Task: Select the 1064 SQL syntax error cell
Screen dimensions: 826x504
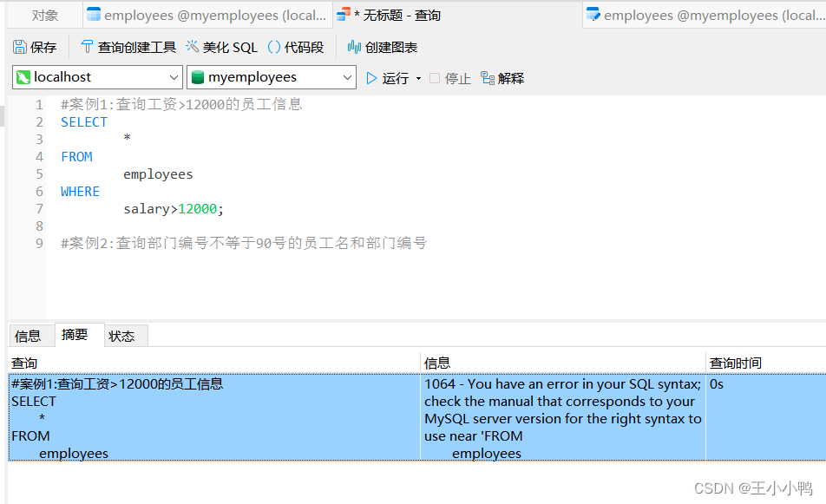Action: pyautogui.click(x=563, y=417)
